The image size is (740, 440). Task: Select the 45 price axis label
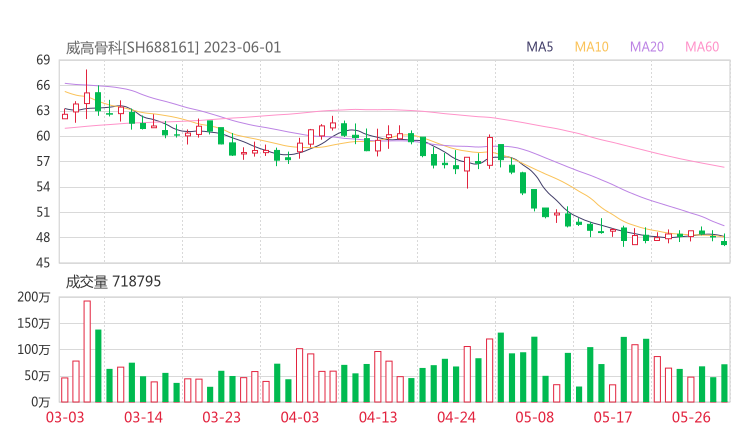pyautogui.click(x=43, y=263)
